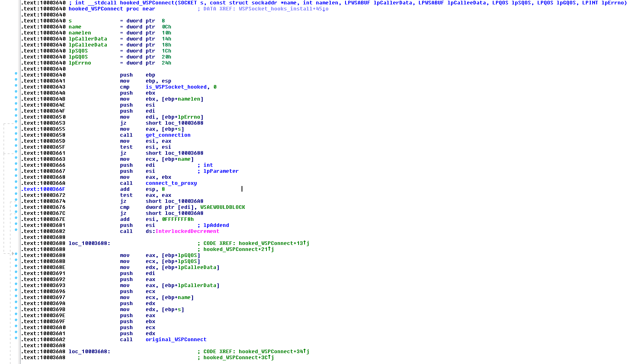Select original_WSPConnect call target

tap(176, 340)
